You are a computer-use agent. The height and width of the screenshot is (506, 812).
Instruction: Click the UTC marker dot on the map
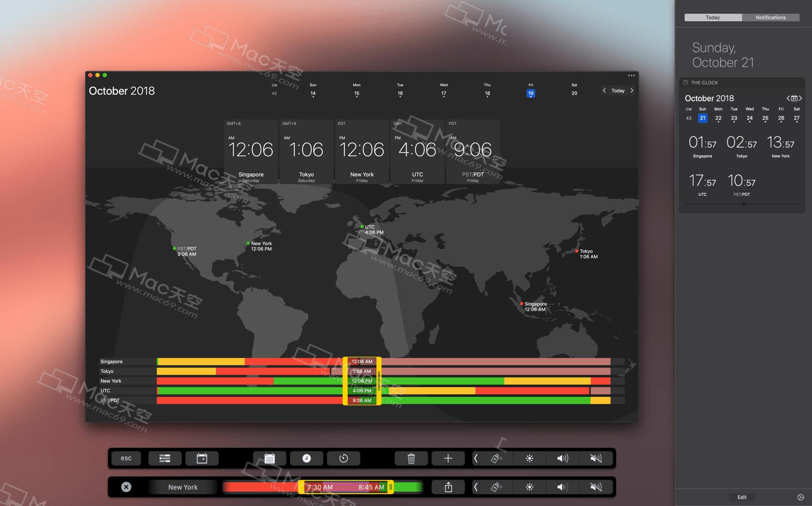point(362,227)
